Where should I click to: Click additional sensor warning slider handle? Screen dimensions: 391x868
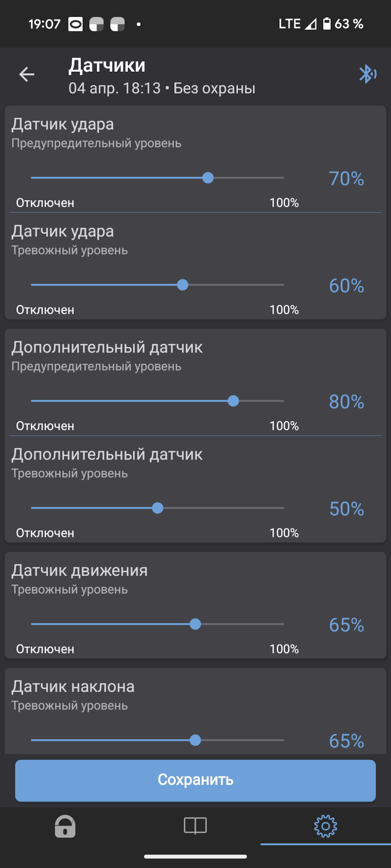point(233,401)
